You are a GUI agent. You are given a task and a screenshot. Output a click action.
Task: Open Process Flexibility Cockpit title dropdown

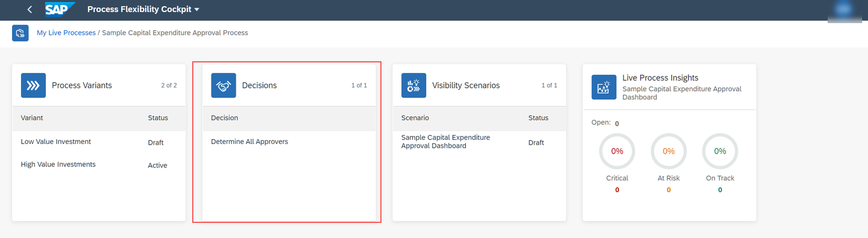pos(143,10)
